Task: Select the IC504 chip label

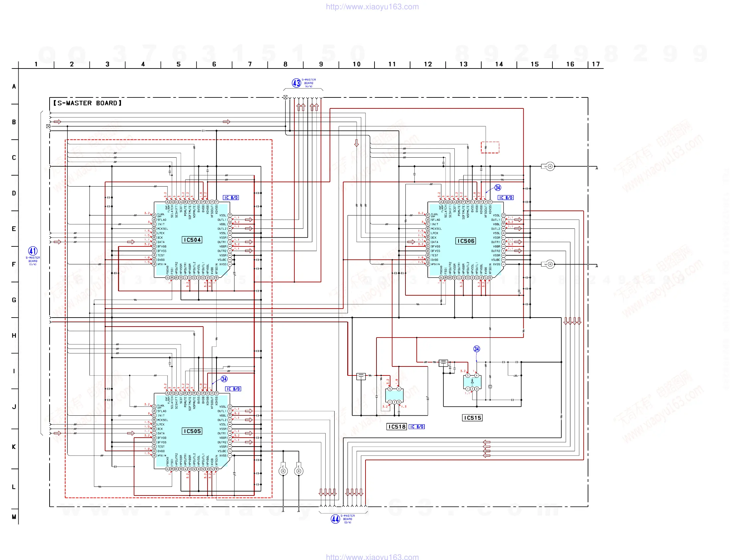Action: (192, 240)
